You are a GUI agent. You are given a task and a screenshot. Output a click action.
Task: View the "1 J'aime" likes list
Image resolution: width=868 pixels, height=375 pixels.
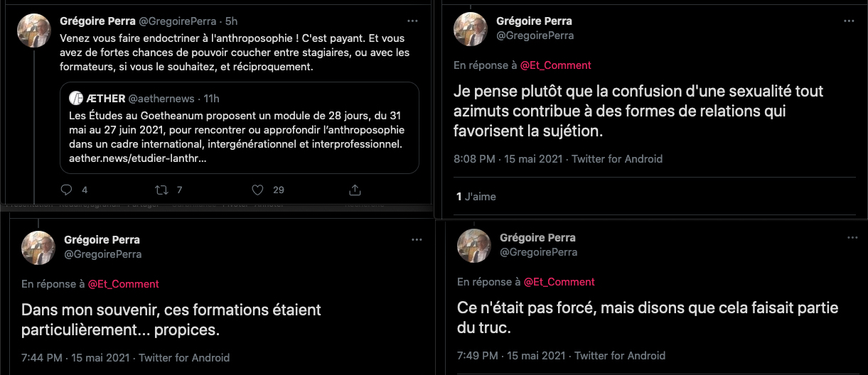476,197
